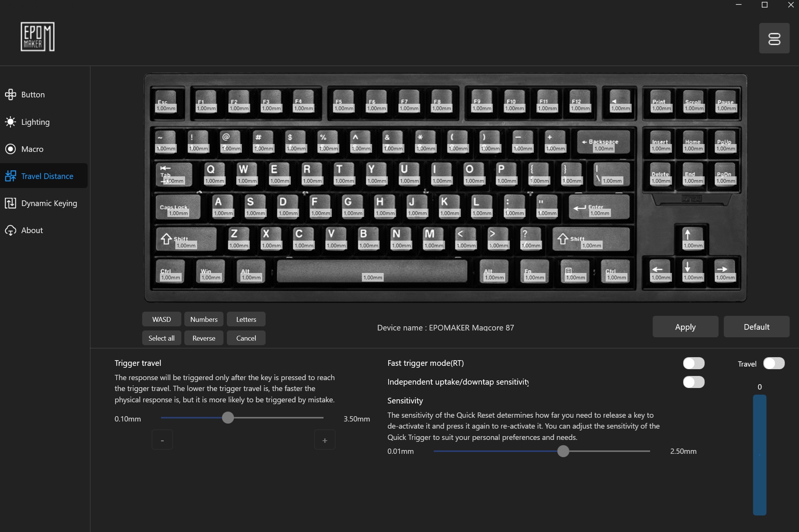Click the Lighting sun icon

coord(11,122)
